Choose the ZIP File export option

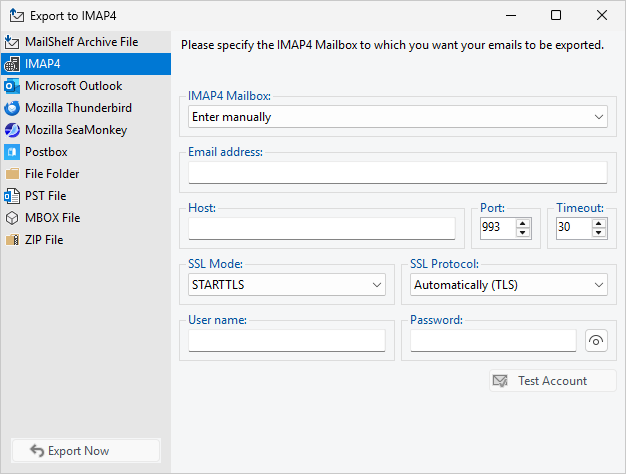pos(44,240)
